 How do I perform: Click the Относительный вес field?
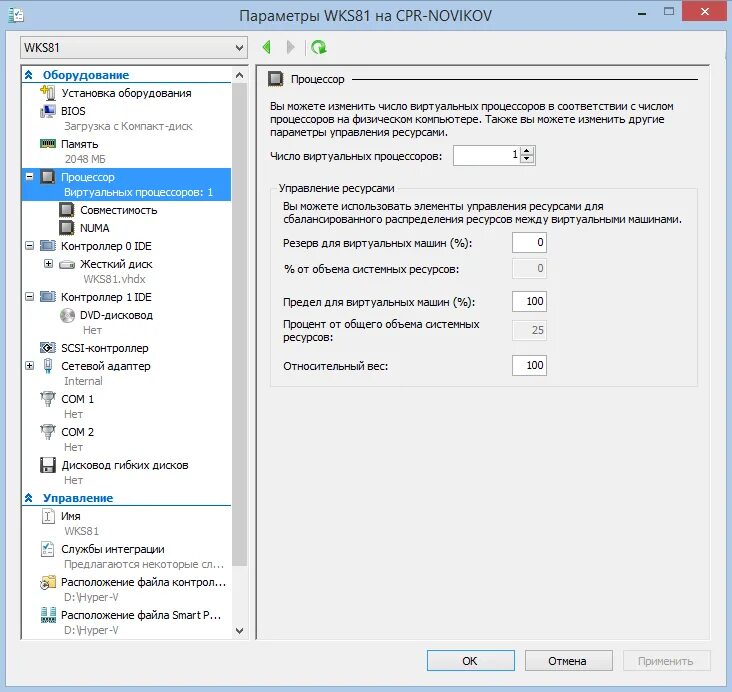click(529, 365)
